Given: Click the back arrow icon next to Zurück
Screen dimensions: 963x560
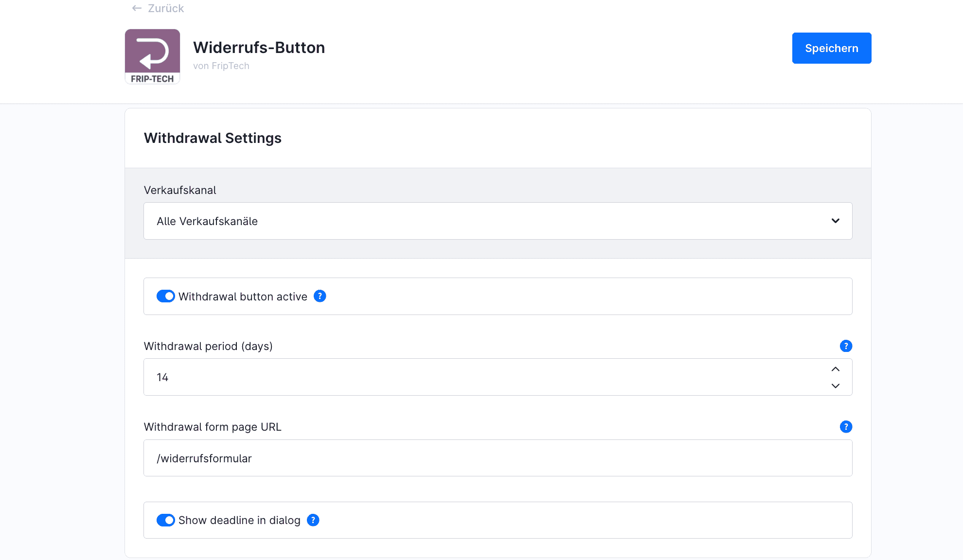Looking at the screenshot, I should [137, 8].
